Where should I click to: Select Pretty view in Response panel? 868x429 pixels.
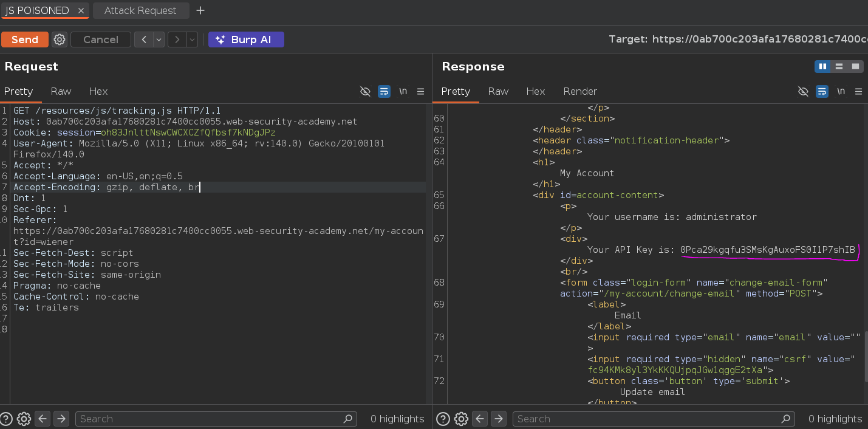(456, 91)
